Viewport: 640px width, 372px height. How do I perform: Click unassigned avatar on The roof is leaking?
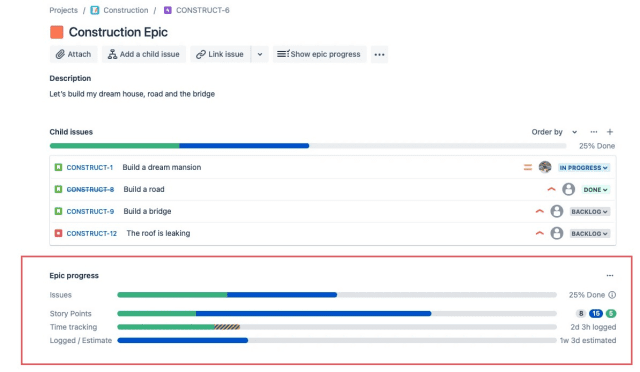pos(557,233)
